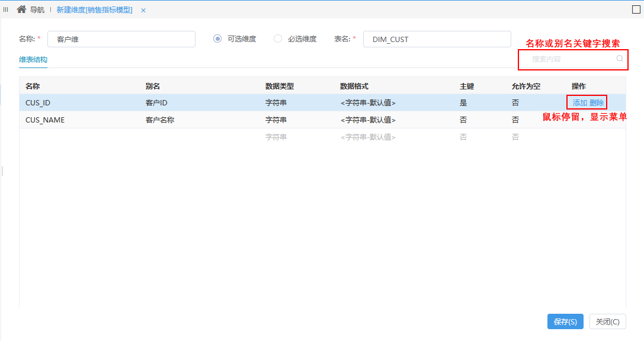Viewport: 644px width, 341px height.
Task: Click 允许为空 value in CUS_NAME row
Action: [515, 120]
